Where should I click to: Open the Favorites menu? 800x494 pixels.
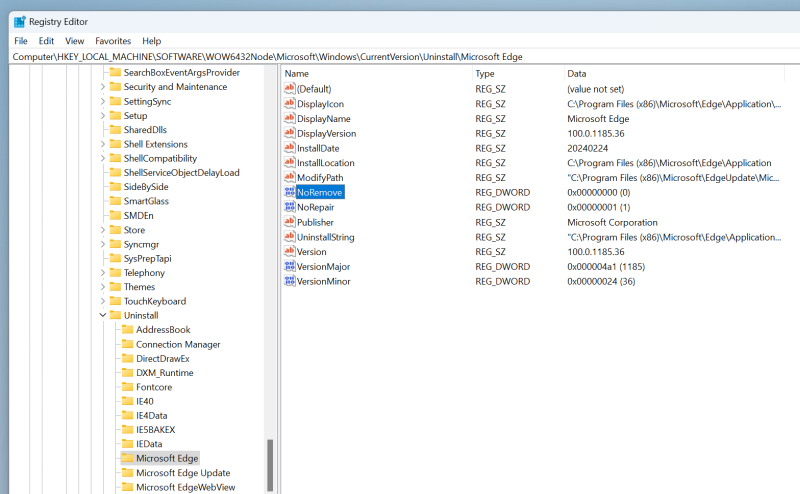[x=113, y=41]
